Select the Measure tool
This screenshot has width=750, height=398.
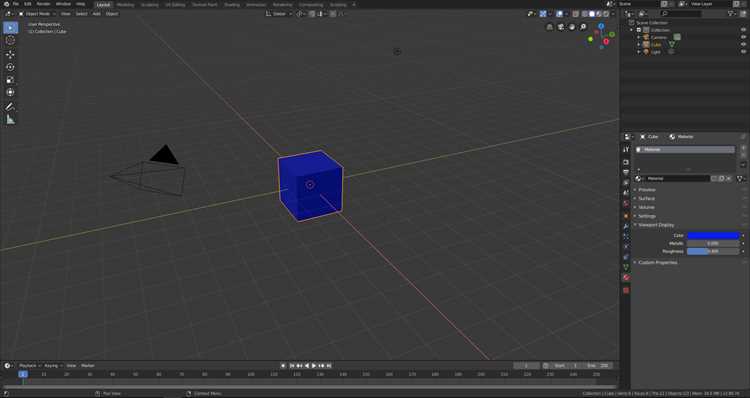(10, 120)
